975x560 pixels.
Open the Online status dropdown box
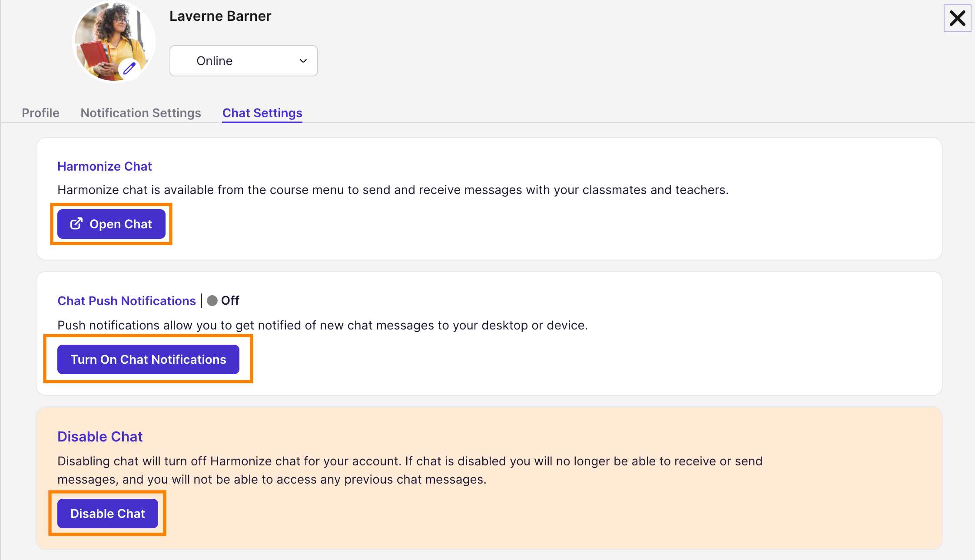point(243,61)
